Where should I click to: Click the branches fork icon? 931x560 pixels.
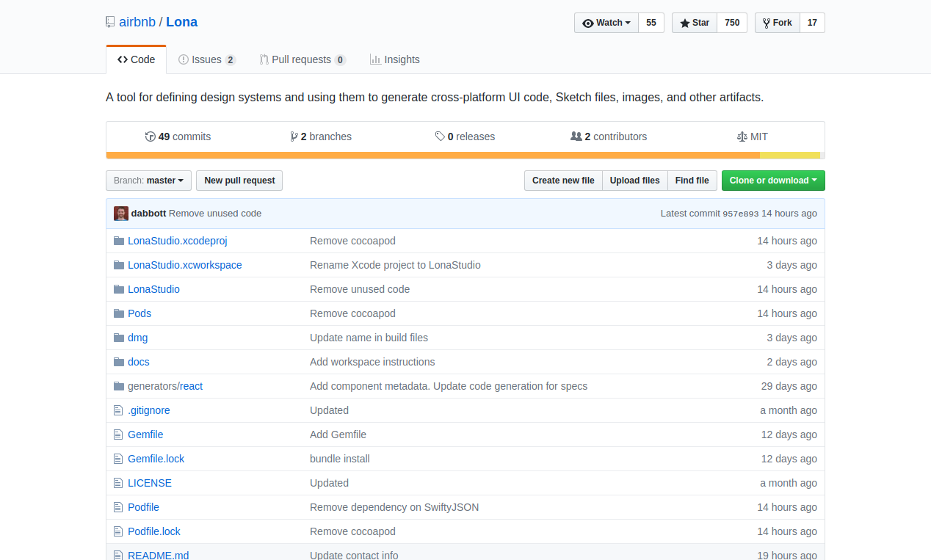click(x=294, y=137)
